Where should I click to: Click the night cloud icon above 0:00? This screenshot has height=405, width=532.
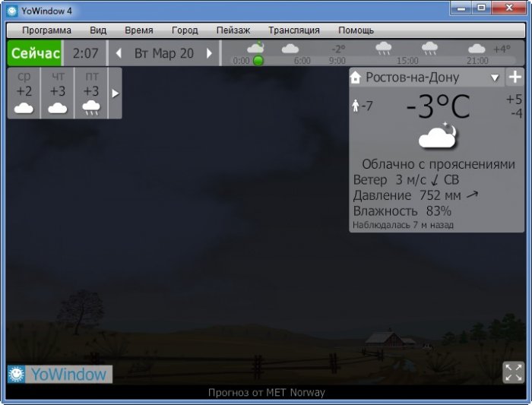pos(256,47)
